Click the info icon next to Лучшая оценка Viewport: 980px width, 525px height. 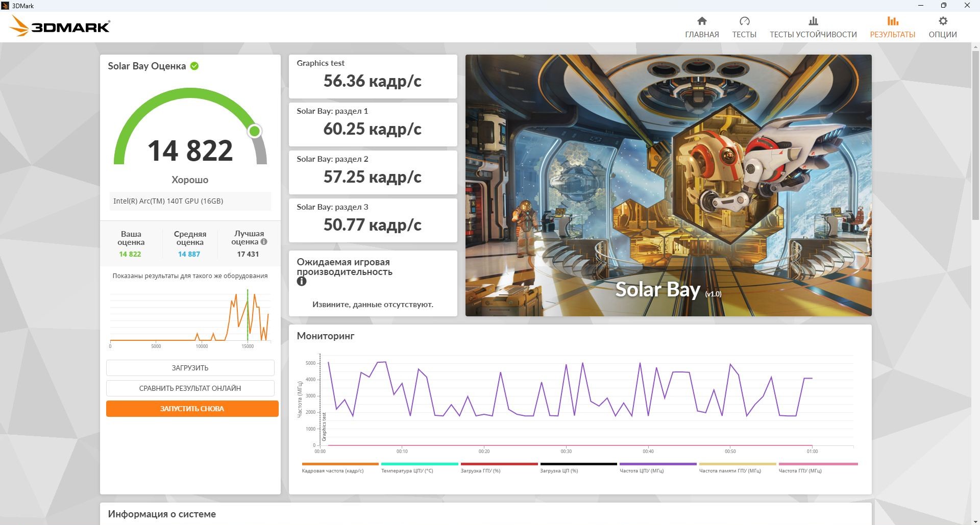(264, 242)
